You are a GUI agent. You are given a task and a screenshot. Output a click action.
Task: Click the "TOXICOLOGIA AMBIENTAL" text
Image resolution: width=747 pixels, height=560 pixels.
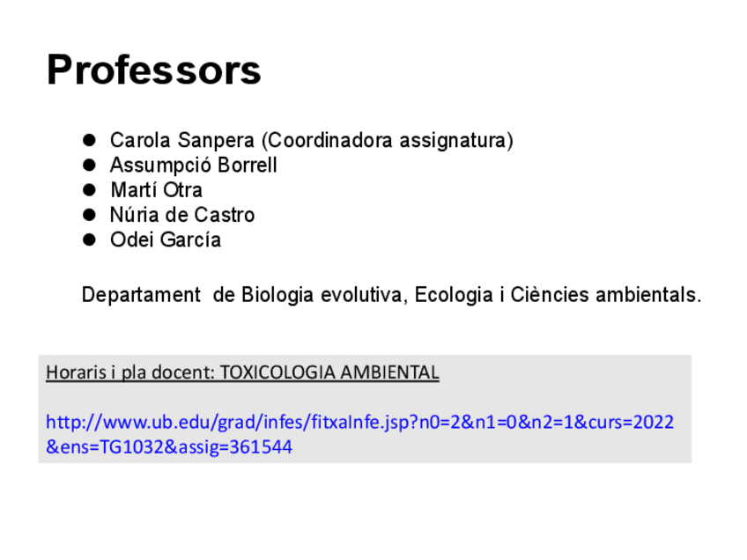[x=329, y=372]
